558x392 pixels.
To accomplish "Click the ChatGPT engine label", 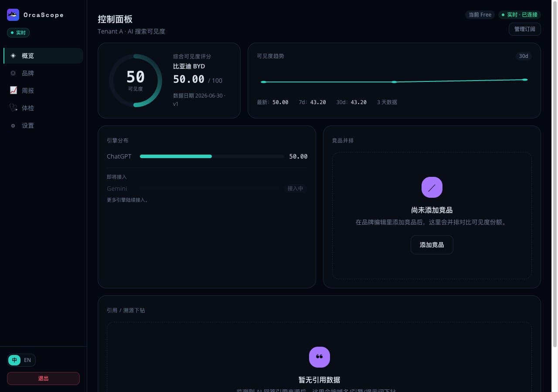I will 119,156.
